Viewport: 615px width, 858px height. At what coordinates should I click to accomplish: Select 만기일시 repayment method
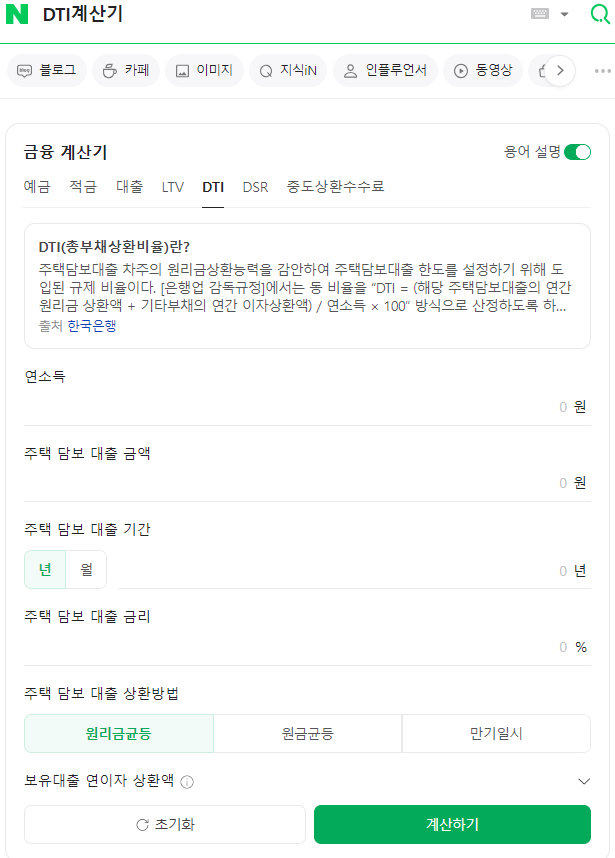pyautogui.click(x=496, y=734)
